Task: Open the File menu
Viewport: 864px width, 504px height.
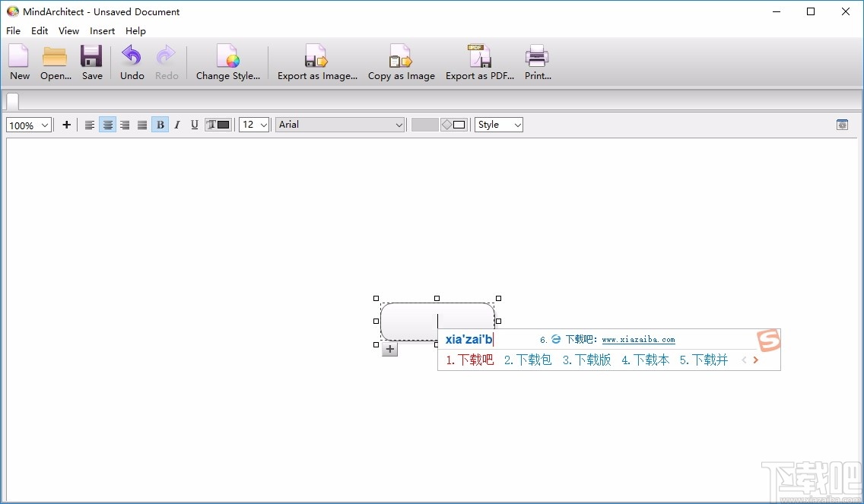Action: 13,31
